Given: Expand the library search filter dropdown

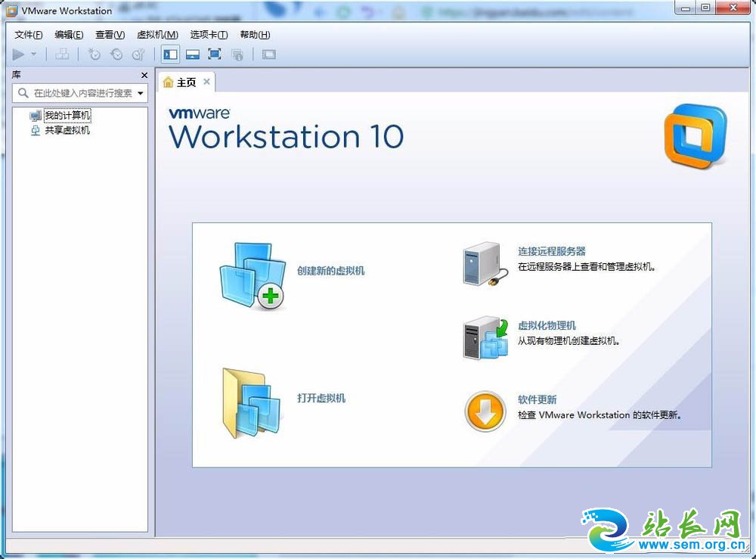Looking at the screenshot, I should click(x=141, y=93).
